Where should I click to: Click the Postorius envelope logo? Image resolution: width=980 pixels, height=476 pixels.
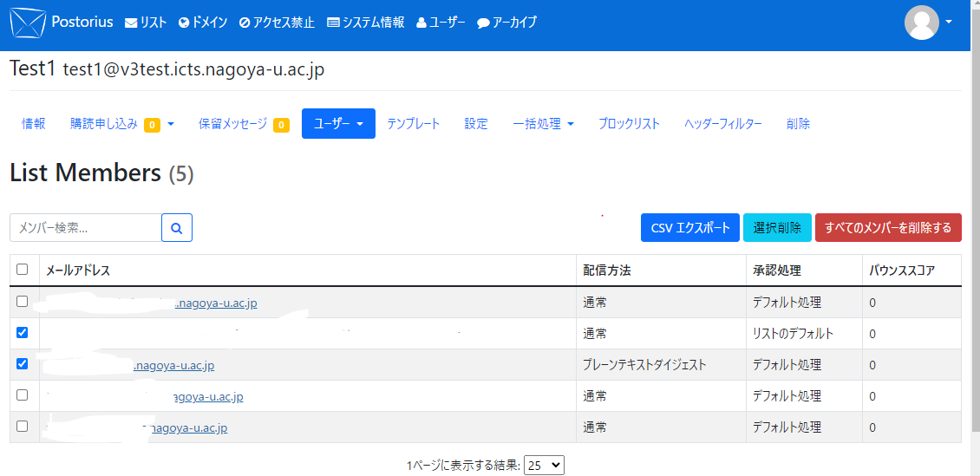tap(27, 23)
